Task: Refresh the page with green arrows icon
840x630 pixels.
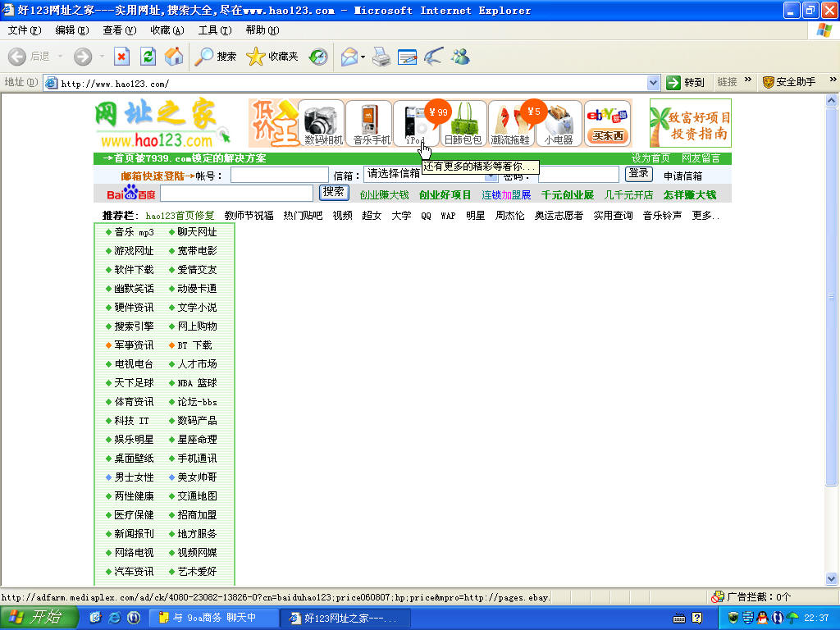Action: [148, 57]
